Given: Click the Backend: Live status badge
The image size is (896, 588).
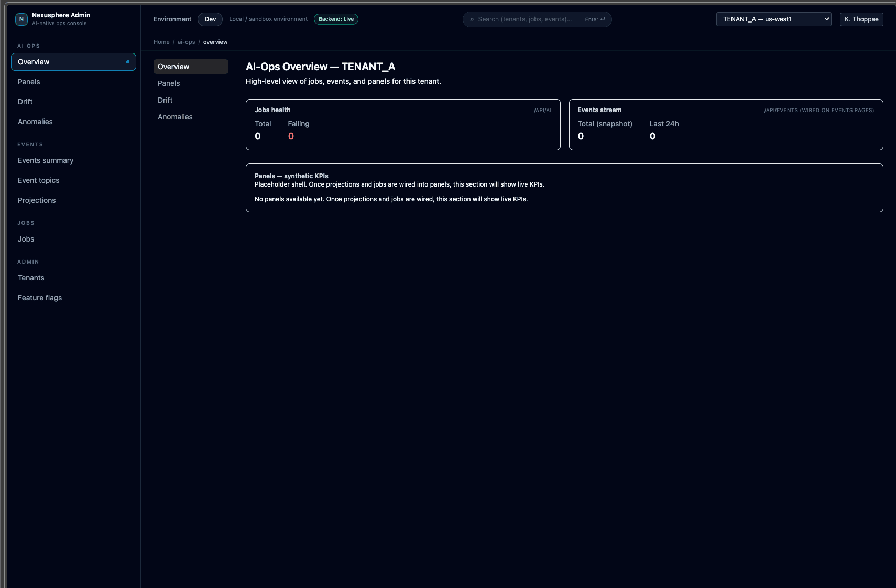Looking at the screenshot, I should (336, 19).
